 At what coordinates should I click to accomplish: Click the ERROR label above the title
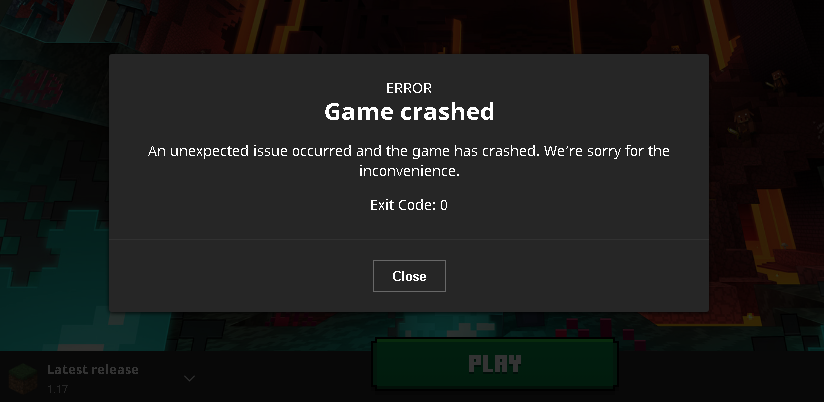(409, 88)
